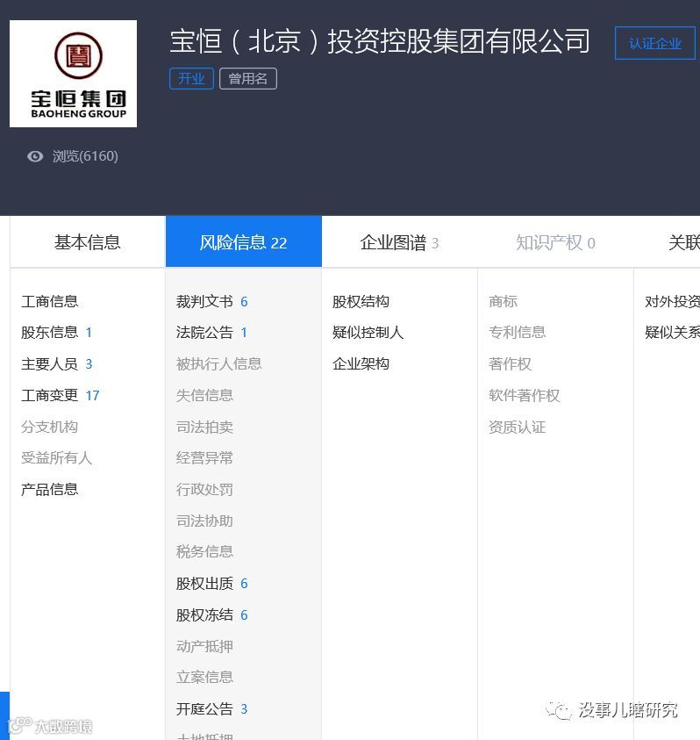This screenshot has height=740, width=700.
Task: Open 工商信息 link
Action: click(x=49, y=301)
